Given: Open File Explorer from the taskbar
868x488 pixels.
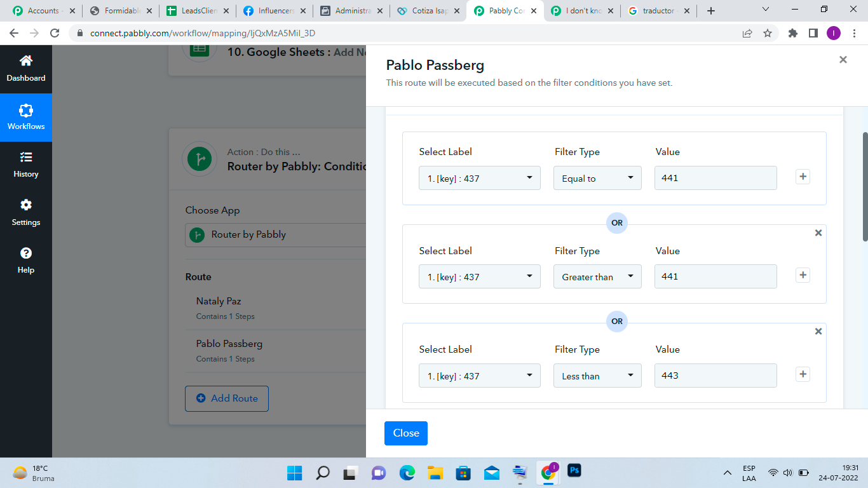Looking at the screenshot, I should point(435,473).
